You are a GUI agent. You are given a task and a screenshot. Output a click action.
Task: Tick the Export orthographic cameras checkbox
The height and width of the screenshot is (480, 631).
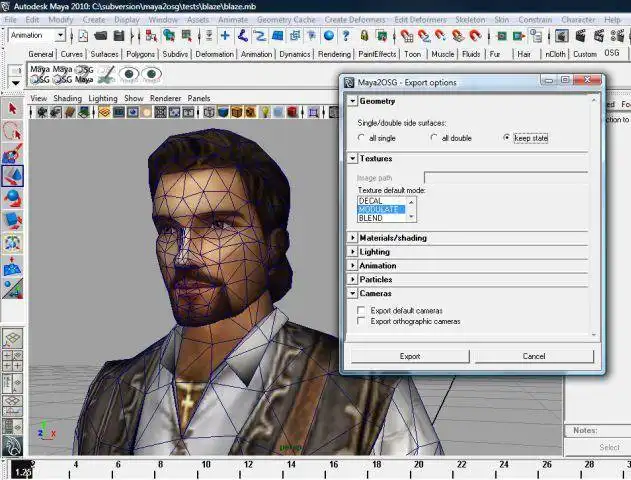(x=362, y=322)
